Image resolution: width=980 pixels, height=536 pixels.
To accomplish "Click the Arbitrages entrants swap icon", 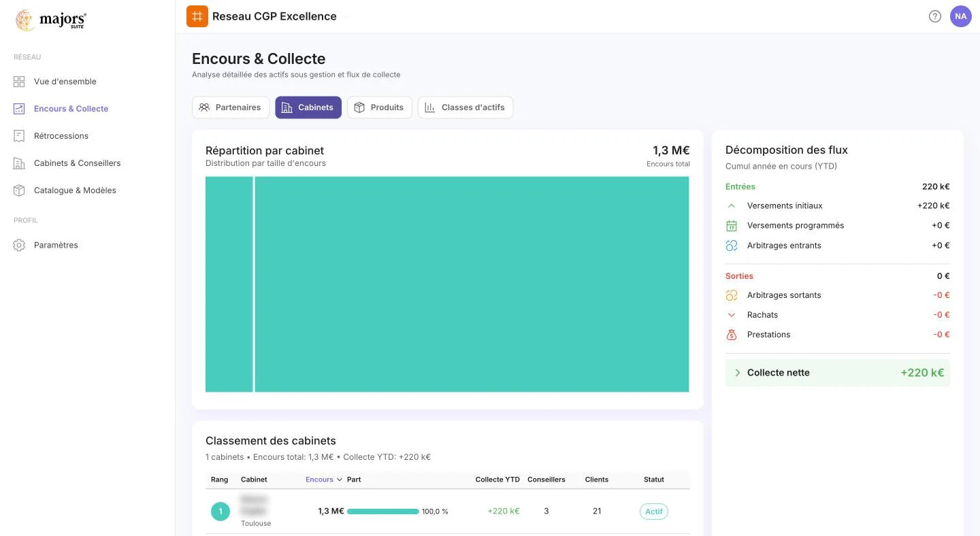I will (x=732, y=246).
